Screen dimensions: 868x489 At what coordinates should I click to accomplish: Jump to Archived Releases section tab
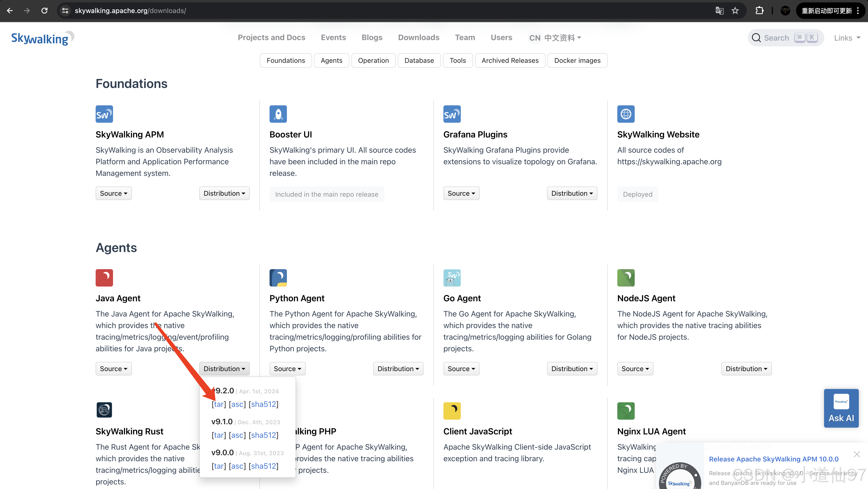point(510,60)
